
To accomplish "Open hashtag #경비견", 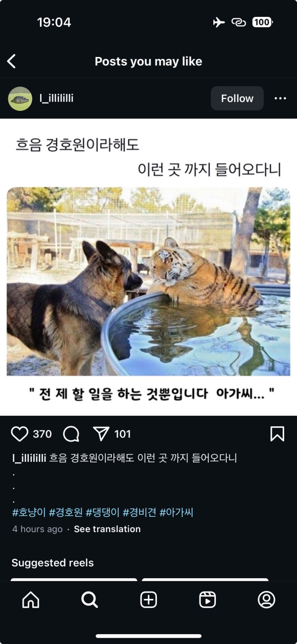I will coord(140,512).
